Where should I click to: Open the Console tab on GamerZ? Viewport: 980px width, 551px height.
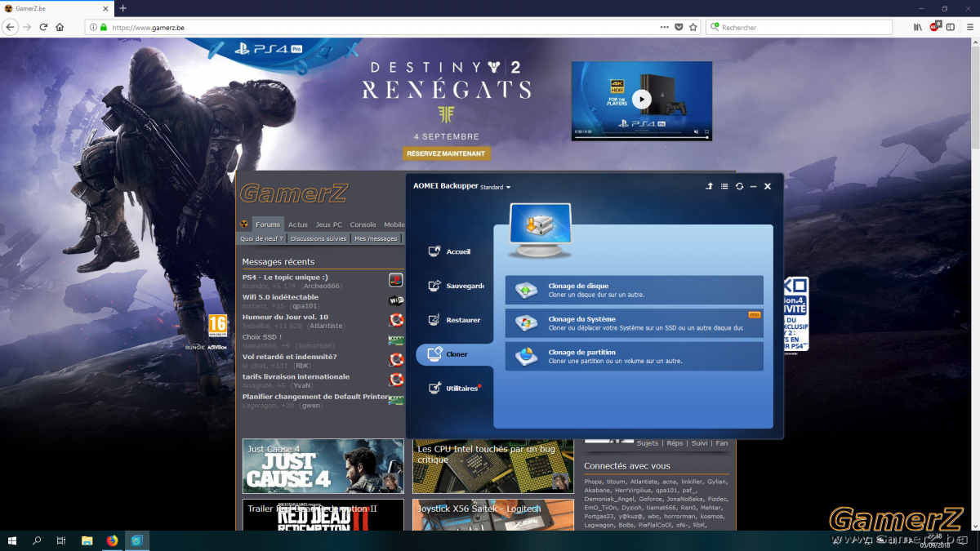click(363, 224)
